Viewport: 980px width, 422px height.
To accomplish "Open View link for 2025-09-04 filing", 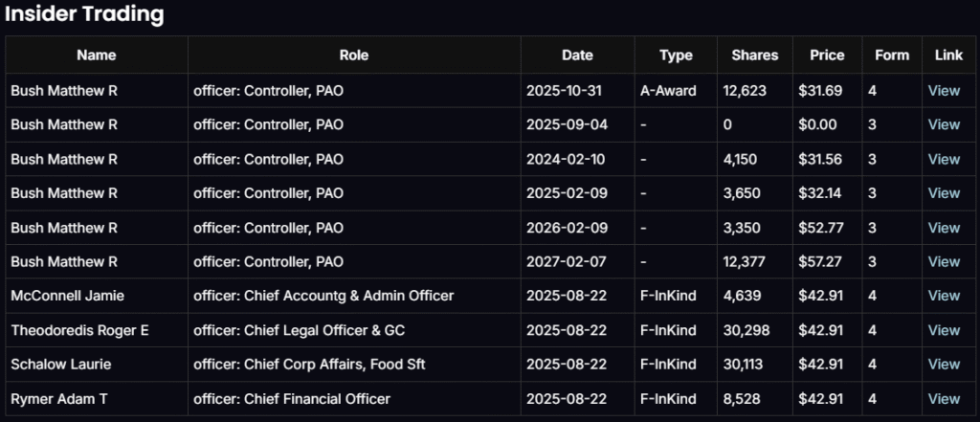I will coord(944,124).
